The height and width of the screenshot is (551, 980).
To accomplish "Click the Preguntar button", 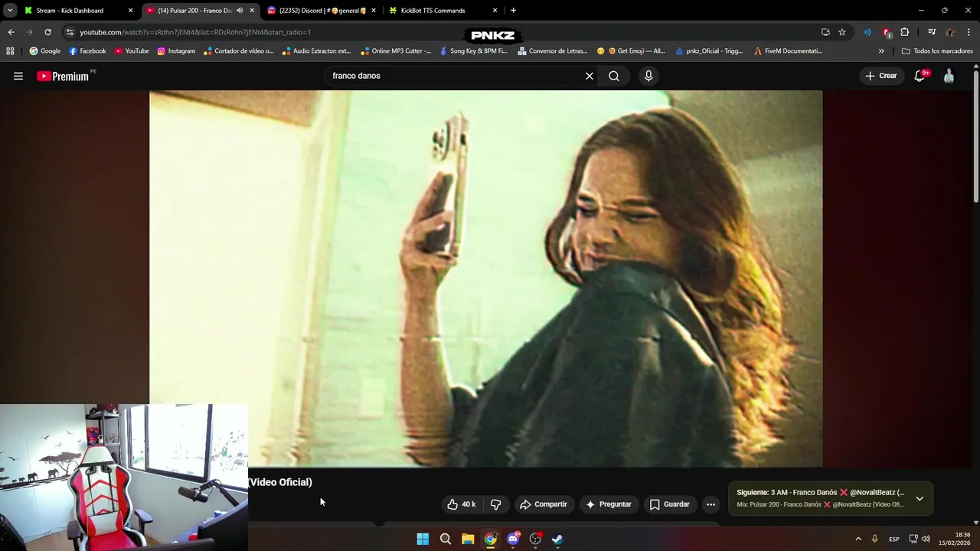I will [609, 504].
